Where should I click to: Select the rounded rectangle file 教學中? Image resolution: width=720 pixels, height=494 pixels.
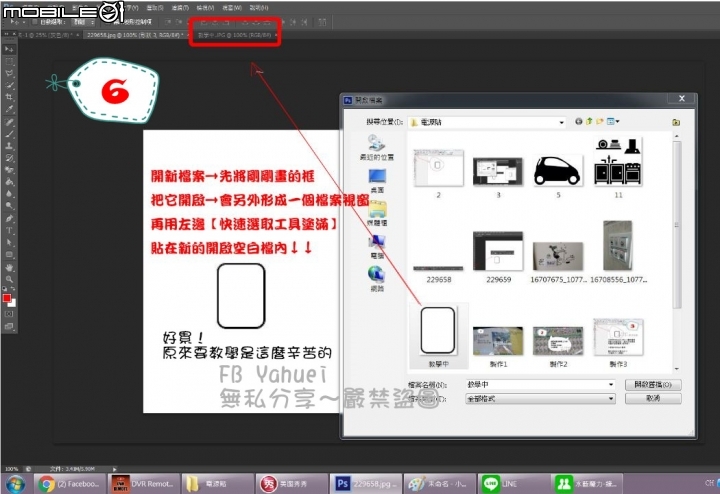438,336
